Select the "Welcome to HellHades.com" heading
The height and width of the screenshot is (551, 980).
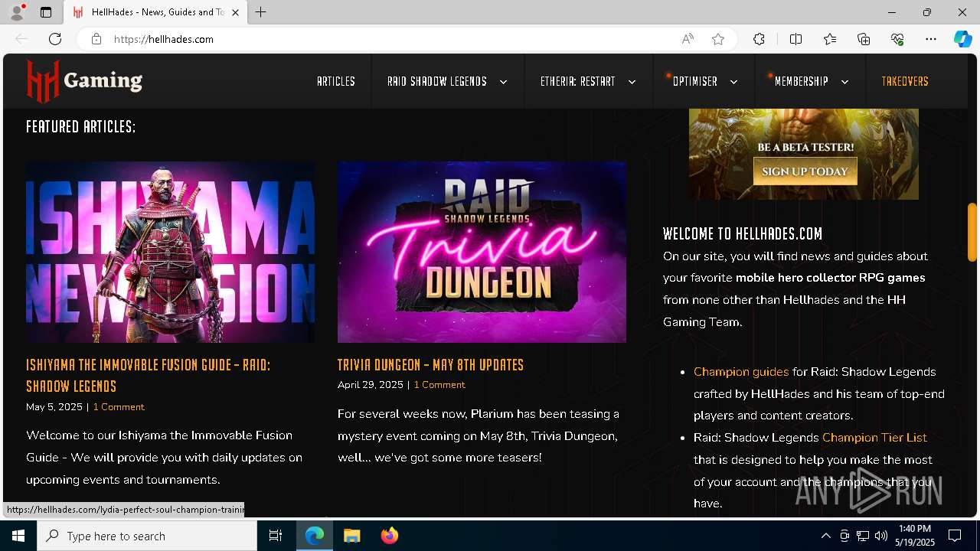743,233
